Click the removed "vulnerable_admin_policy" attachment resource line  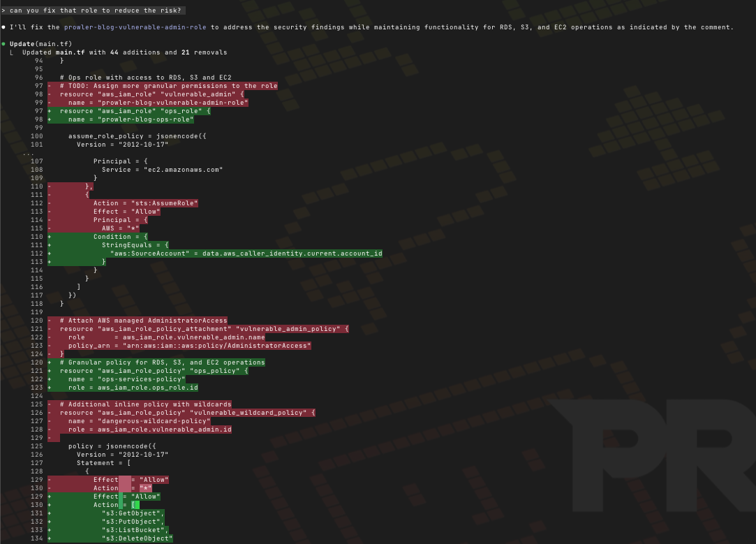coord(204,329)
